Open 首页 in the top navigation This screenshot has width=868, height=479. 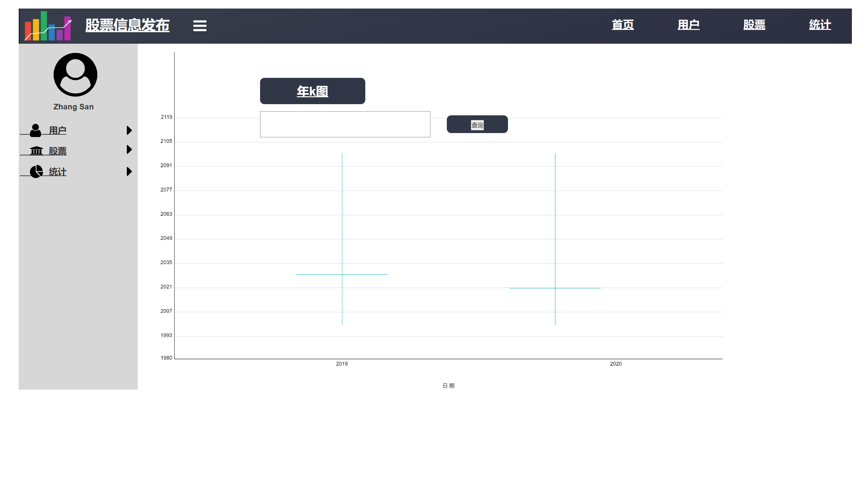[622, 25]
